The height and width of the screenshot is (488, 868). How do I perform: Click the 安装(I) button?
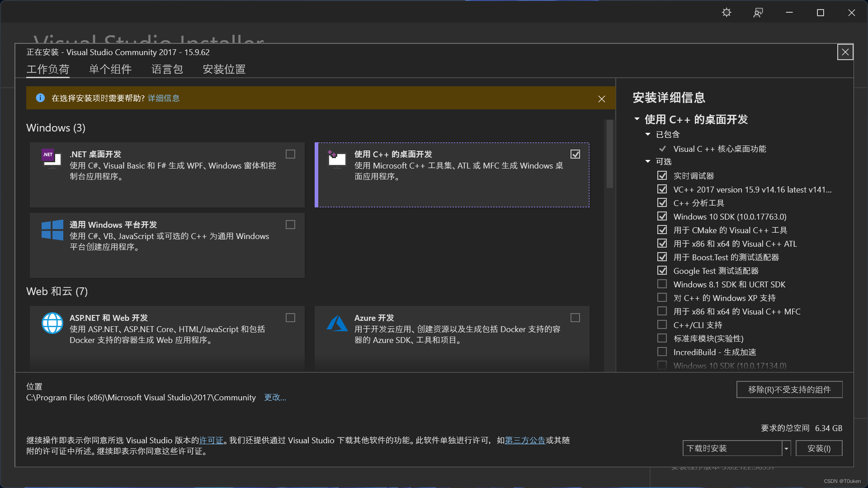[x=819, y=448]
